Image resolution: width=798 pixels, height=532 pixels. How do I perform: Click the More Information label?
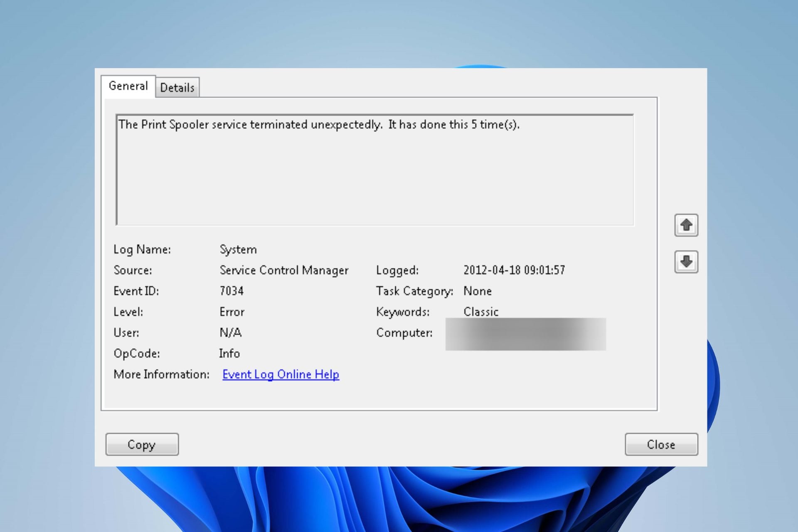point(161,374)
